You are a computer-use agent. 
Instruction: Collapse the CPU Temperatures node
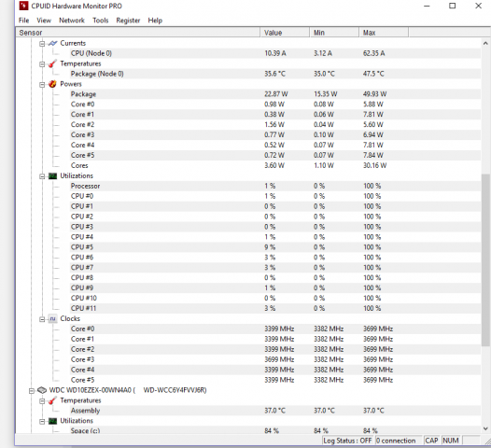point(42,64)
